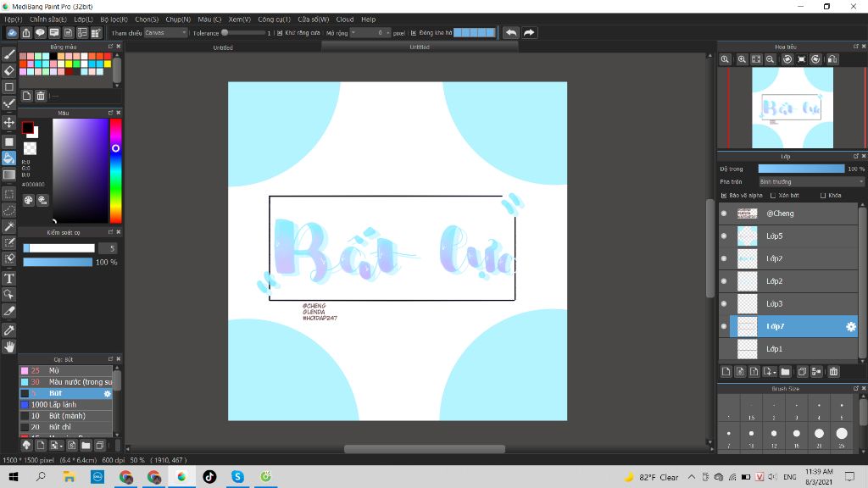Click the horizontal canvas scrollbar
Viewport: 868px width, 488px height.
tap(425, 449)
